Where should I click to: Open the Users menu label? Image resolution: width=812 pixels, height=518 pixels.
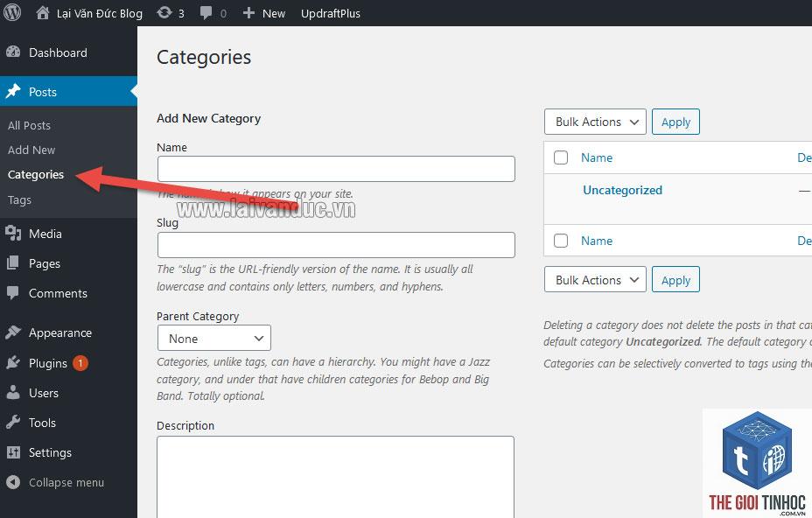coord(44,393)
